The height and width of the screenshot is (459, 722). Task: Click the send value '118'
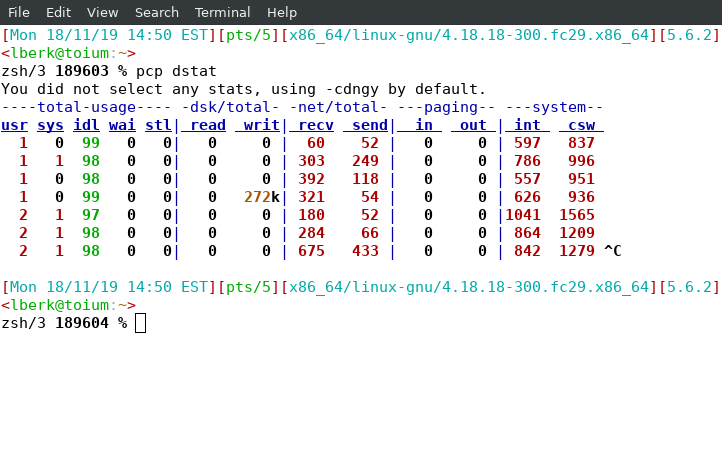365,179
